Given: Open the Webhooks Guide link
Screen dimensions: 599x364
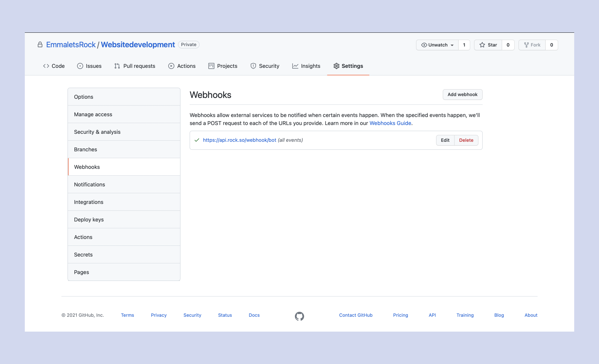Looking at the screenshot, I should (x=390, y=123).
